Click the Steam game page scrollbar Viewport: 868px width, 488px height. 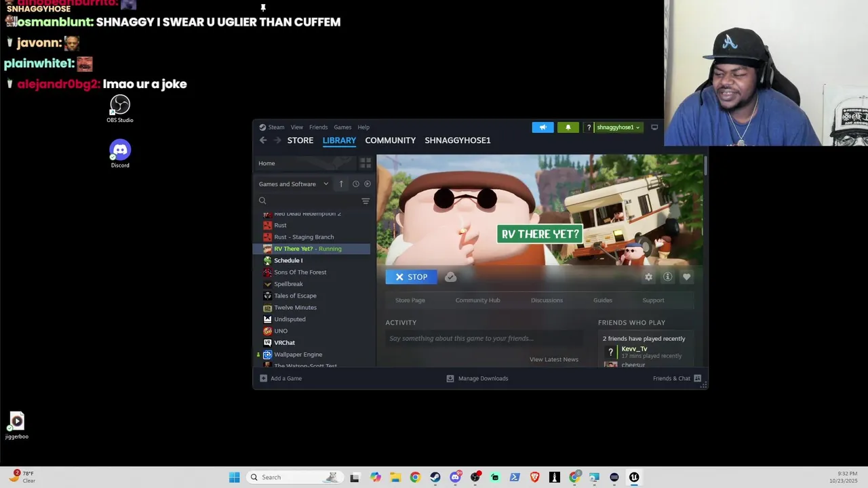point(706,165)
